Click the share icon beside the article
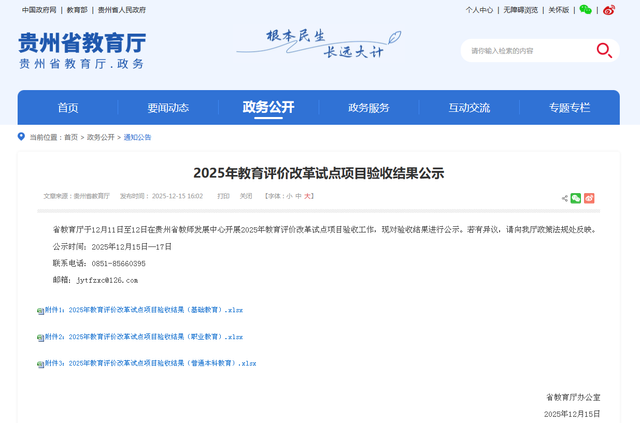The image size is (640, 423). [565, 198]
